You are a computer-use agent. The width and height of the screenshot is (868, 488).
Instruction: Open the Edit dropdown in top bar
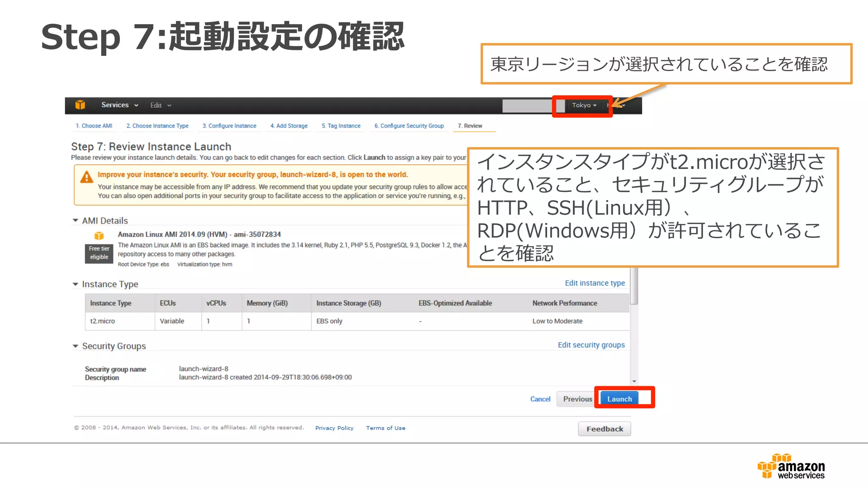161,105
